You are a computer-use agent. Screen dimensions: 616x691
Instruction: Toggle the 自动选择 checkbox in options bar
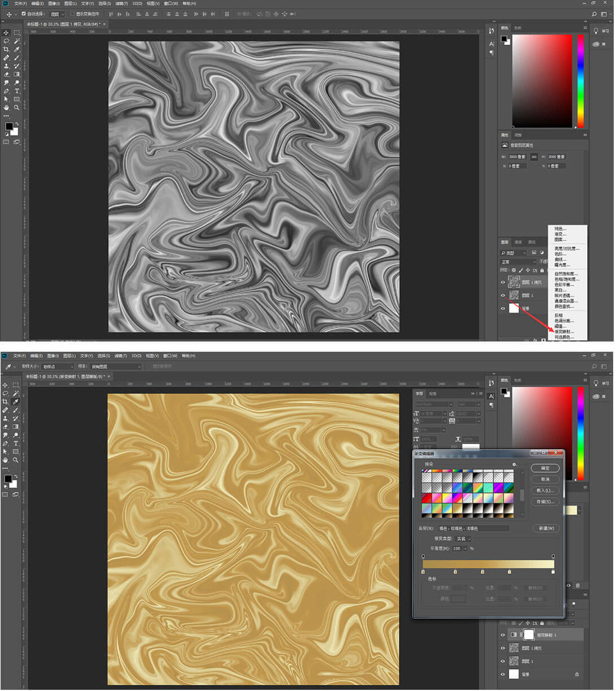coord(24,14)
